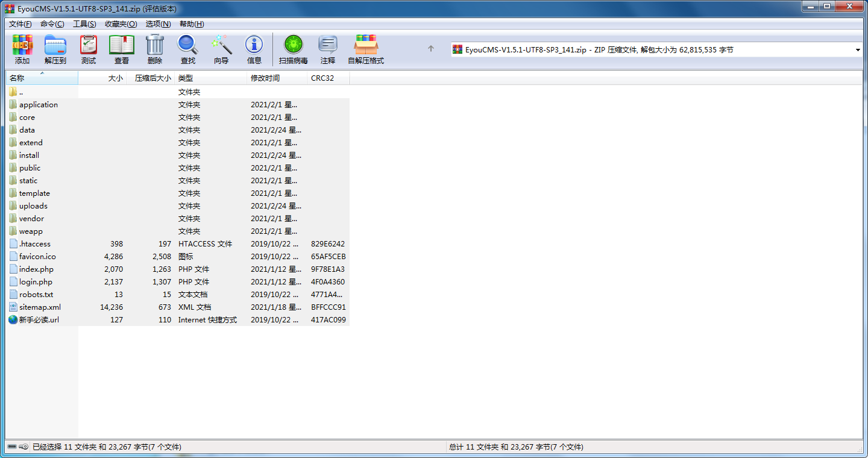The image size is (868, 458).
Task: Click the SFX (自解压格式) icon
Action: click(x=366, y=49)
